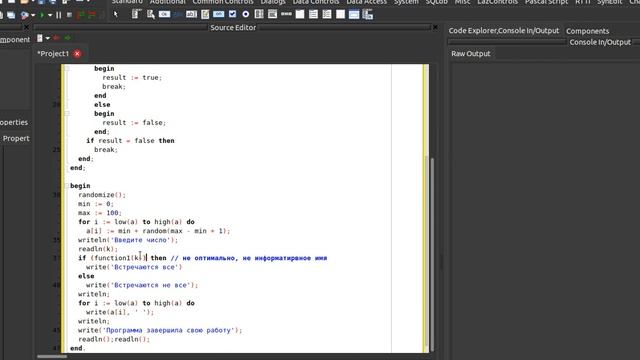Pick the TMainMenu component icon
Viewport: 640px width, 360px height.
tap(137, 14)
